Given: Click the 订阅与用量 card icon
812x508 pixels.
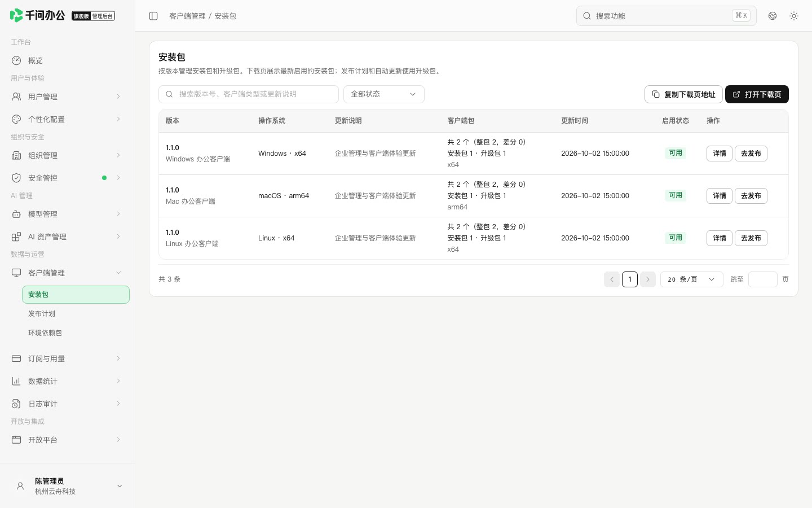Looking at the screenshot, I should pyautogui.click(x=16, y=358).
